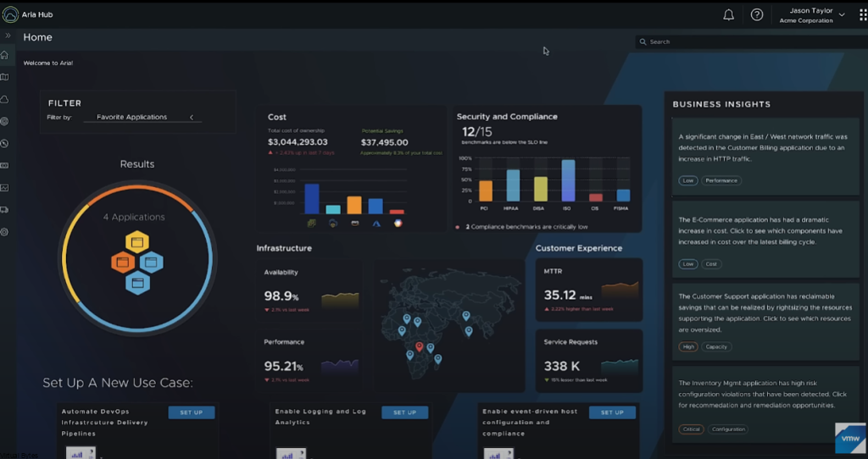Click the Infrastructure heading
Image resolution: width=868 pixels, height=459 pixels.
coord(284,248)
